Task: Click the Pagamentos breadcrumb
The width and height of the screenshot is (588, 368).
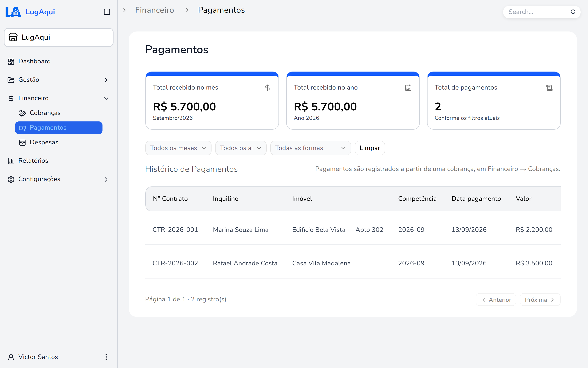Action: 221,10
